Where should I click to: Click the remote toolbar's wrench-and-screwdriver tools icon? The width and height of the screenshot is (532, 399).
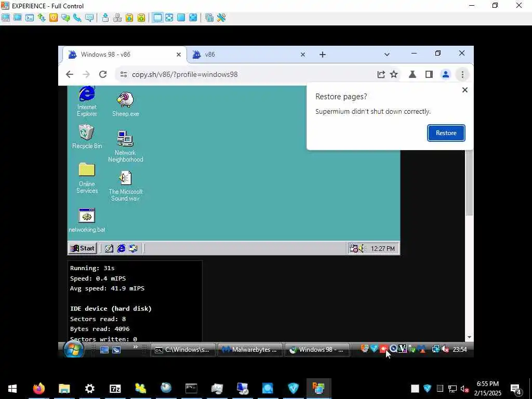(x=221, y=18)
